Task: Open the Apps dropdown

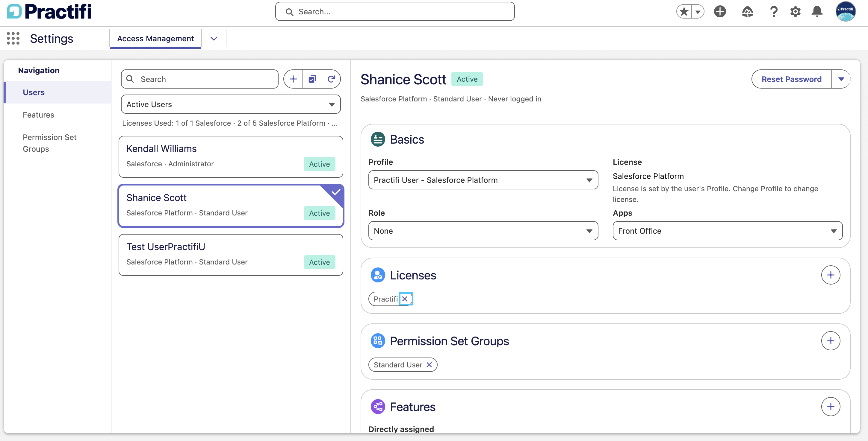Action: [728, 231]
